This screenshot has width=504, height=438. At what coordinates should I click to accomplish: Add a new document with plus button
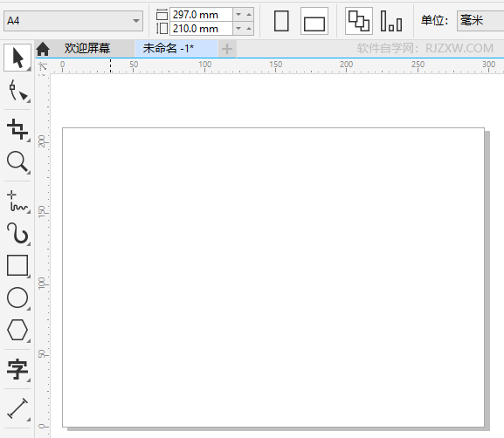click(227, 49)
